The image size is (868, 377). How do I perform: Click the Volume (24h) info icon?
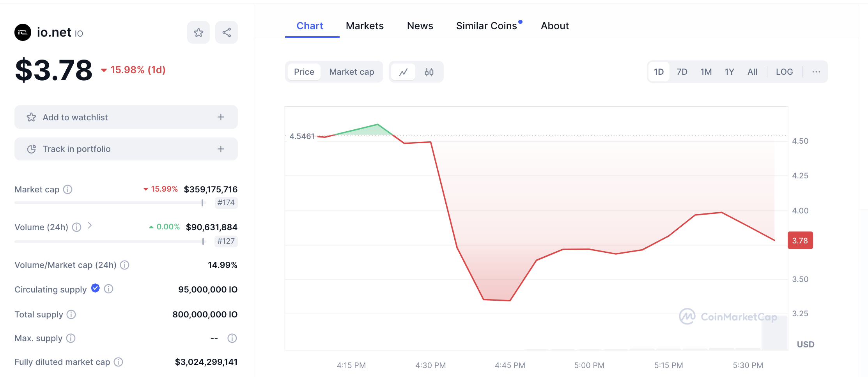(77, 227)
